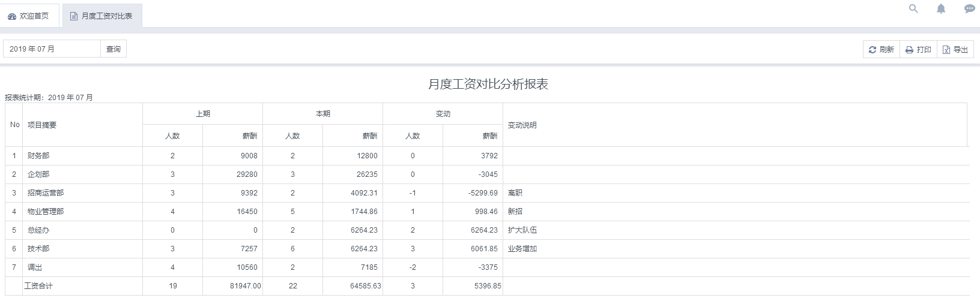
Task: Click the 查询 query button
Action: [113, 49]
